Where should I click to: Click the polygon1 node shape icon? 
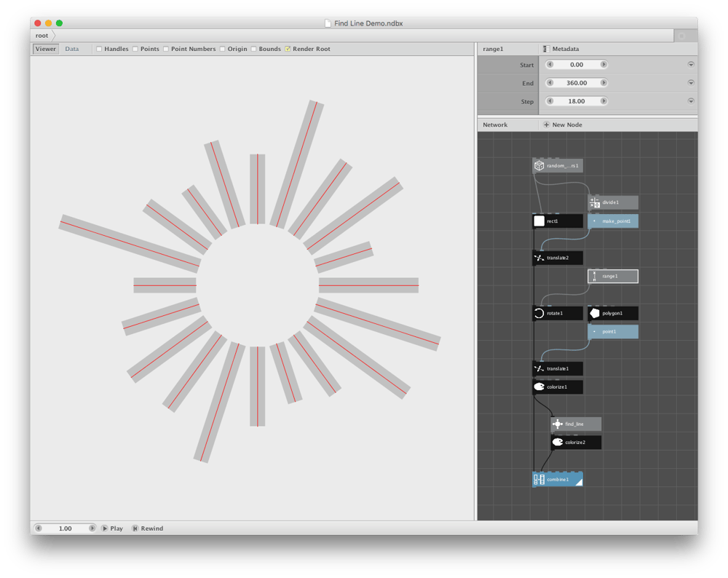(x=594, y=313)
